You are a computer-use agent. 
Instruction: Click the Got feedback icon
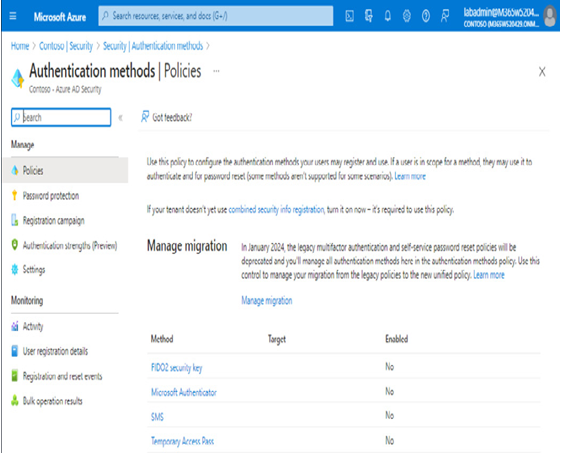(x=145, y=117)
